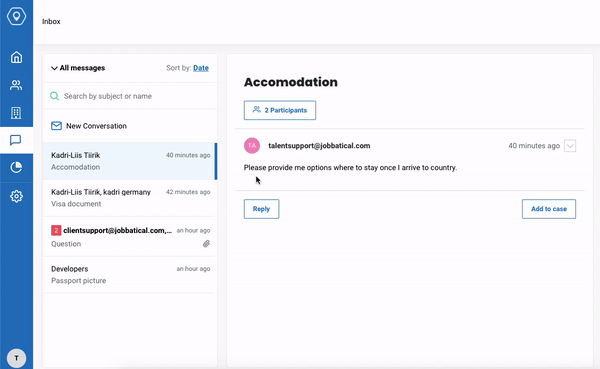Image resolution: width=600 pixels, height=369 pixels.
Task: Click the red unread badge 2
Action: coord(56,230)
